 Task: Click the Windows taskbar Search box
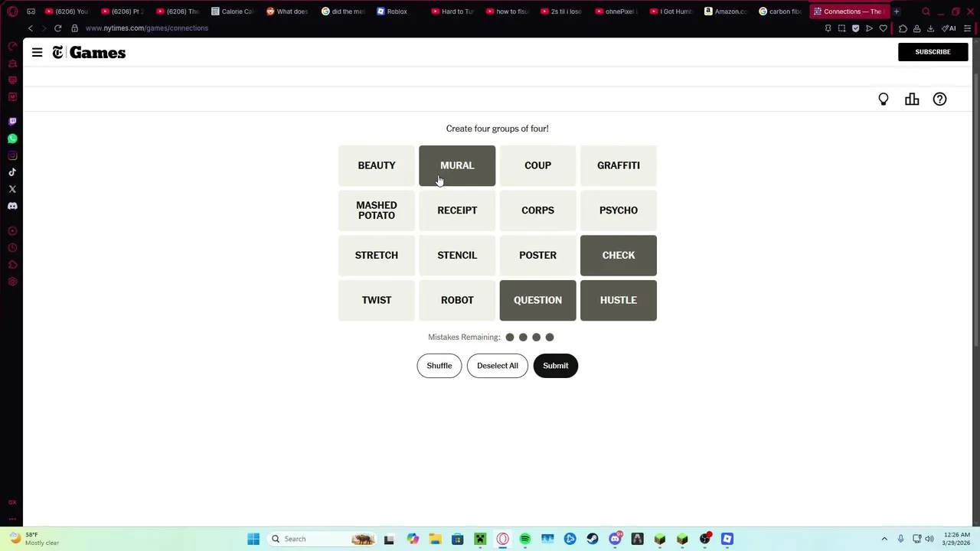pos(322,539)
